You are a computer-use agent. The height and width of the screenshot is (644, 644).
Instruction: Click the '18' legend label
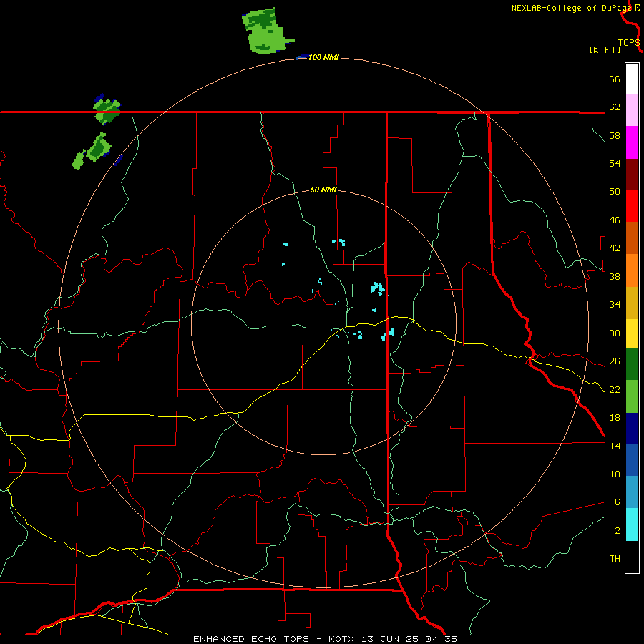(615, 418)
